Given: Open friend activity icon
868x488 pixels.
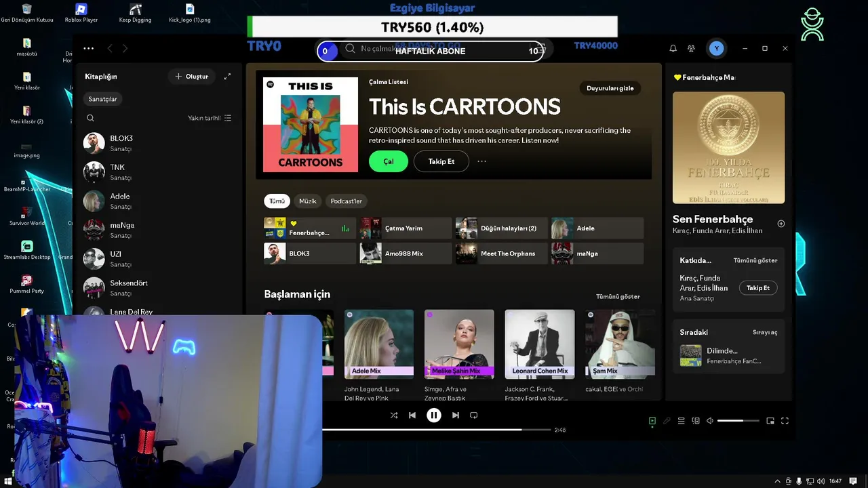Looking at the screenshot, I should (691, 49).
